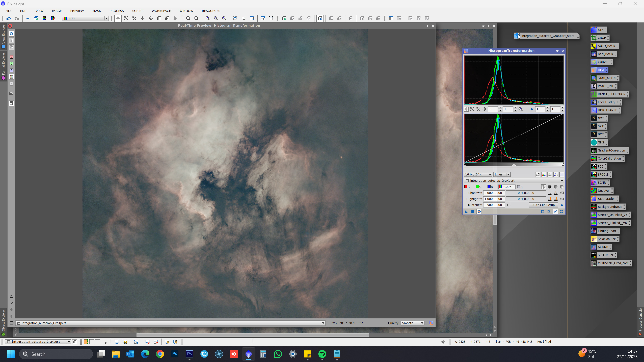
Task: Open the Lines plot style dropdown
Action: click(502, 174)
